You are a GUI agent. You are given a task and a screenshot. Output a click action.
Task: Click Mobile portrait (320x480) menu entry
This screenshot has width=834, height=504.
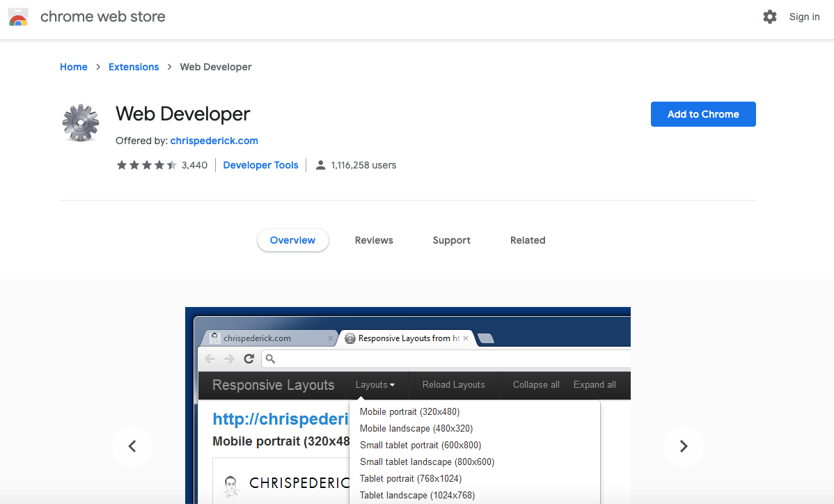pos(409,412)
